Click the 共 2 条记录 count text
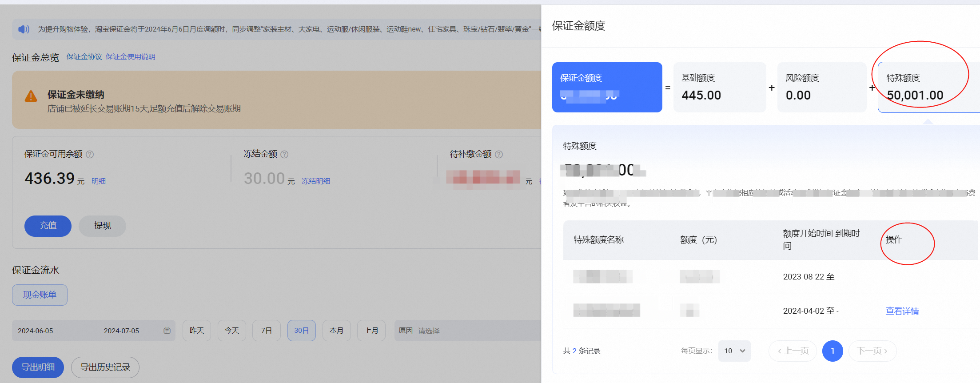This screenshot has height=383, width=980. click(x=582, y=351)
